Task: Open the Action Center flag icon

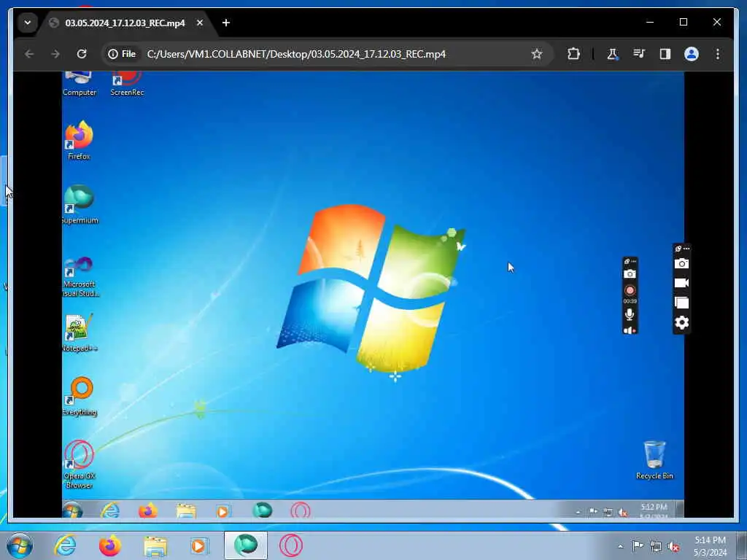Action: pyautogui.click(x=638, y=546)
